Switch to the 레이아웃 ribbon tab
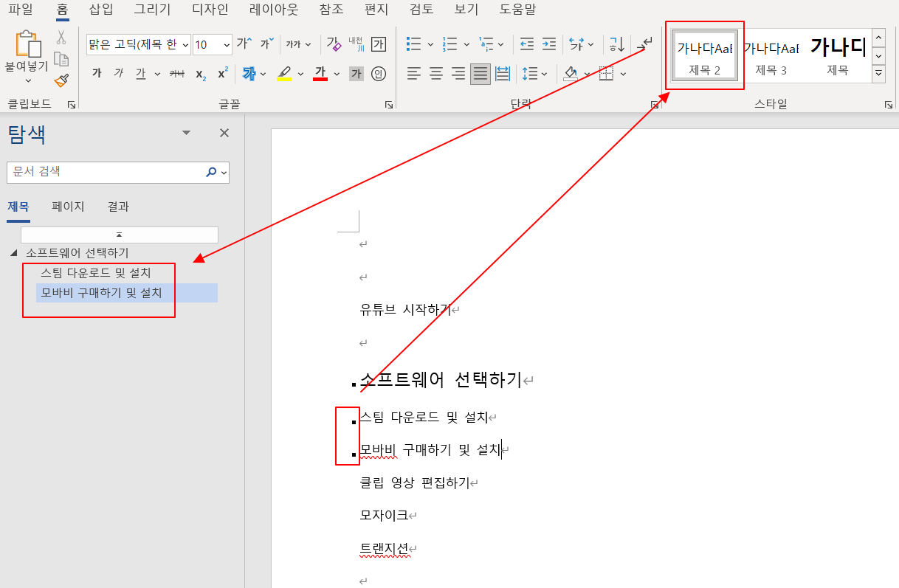This screenshot has width=899, height=588. tap(274, 10)
